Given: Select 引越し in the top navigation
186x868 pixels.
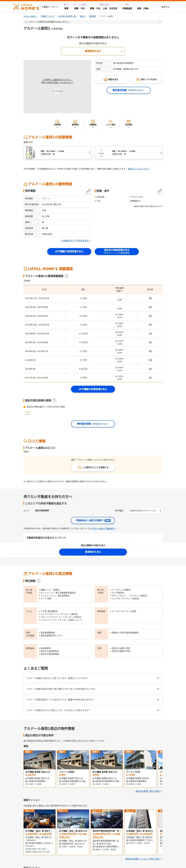Looking at the screenshot, I should pyautogui.click(x=146, y=8).
